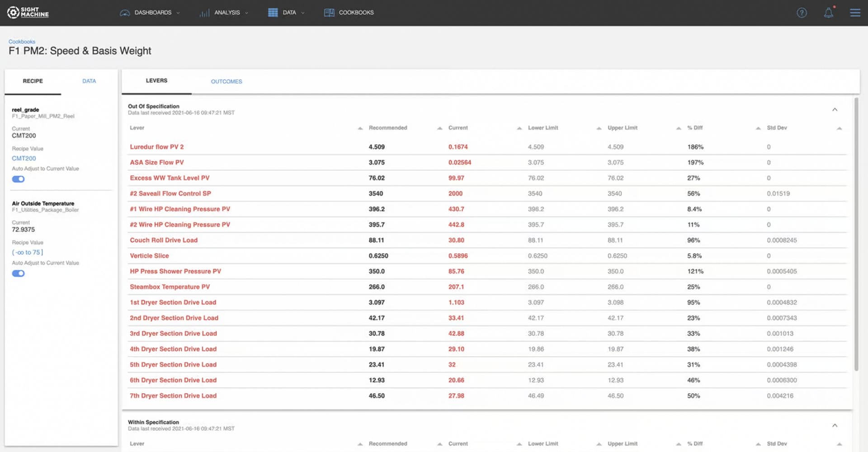Open 3rd Dryer Section Drive Load
Screen dimensions: 868x452
pos(174,334)
